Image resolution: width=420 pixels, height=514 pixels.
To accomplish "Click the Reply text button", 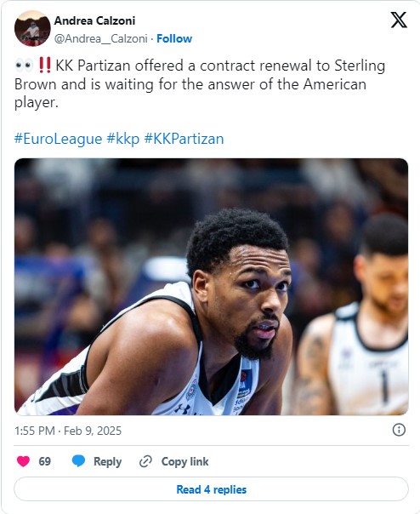I will 107,461.
